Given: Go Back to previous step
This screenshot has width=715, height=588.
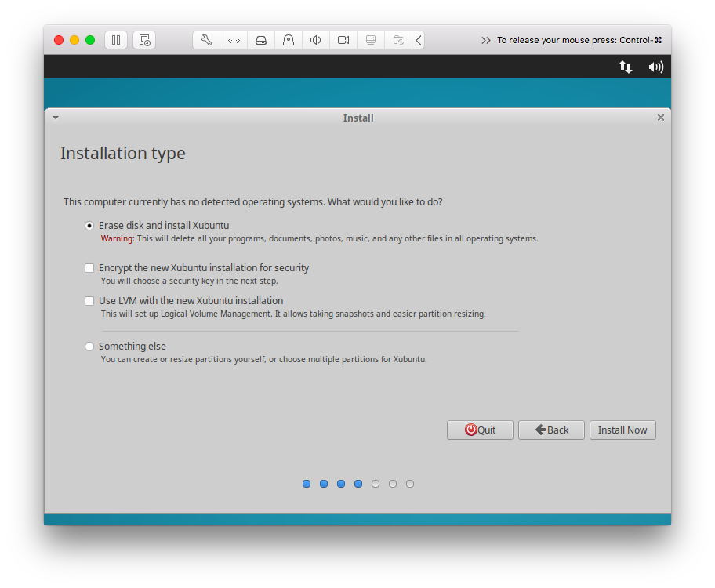Looking at the screenshot, I should click(x=551, y=430).
